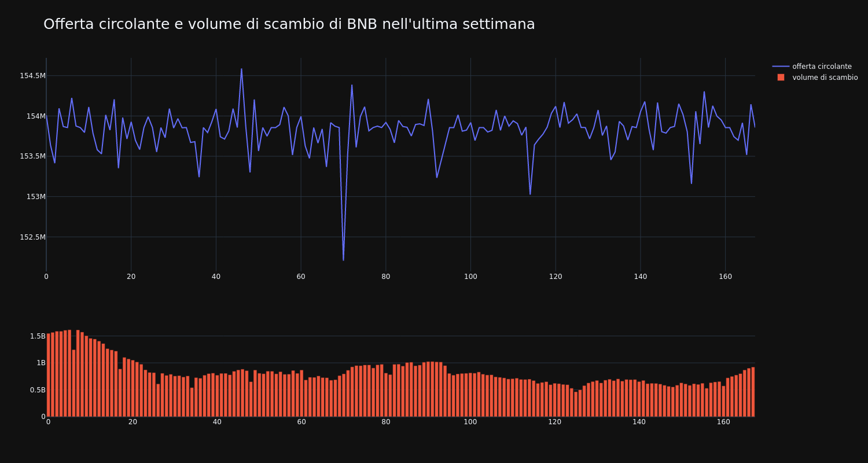Click x-axis tick 120 on line chart
The height and width of the screenshot is (463, 868).
pyautogui.click(x=556, y=277)
